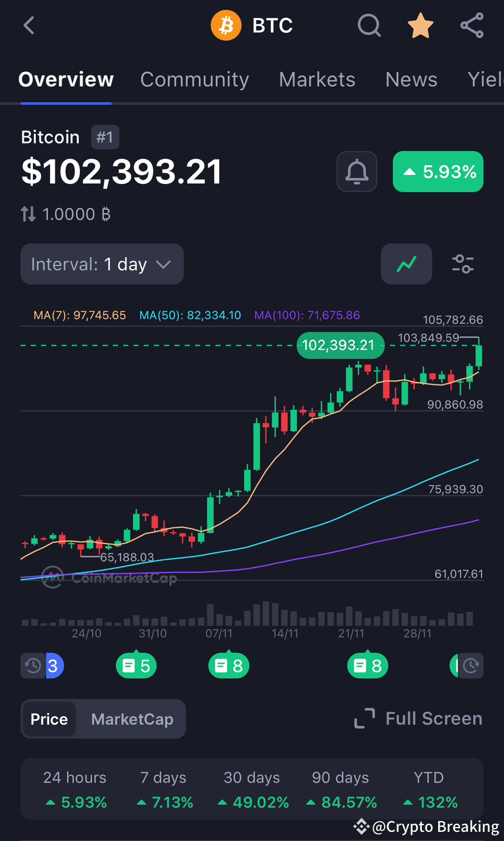Open chart settings with sliders icon
Image resolution: width=504 pixels, height=841 pixels.
point(463,264)
